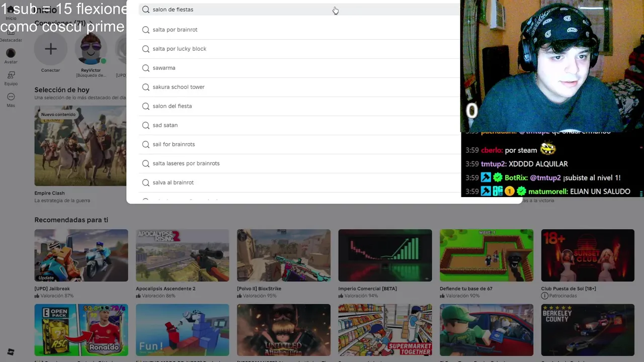Open the Más sidebar menu icon

[x=11, y=97]
